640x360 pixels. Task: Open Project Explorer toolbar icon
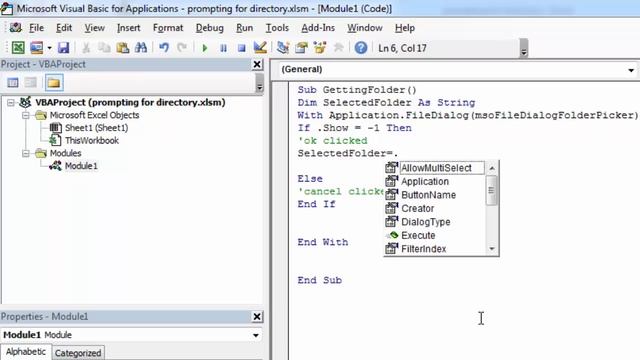point(282,48)
